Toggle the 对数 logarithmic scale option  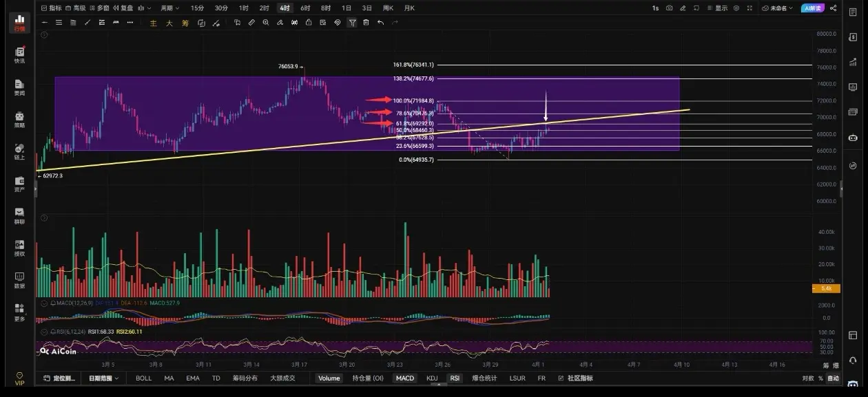click(x=807, y=378)
